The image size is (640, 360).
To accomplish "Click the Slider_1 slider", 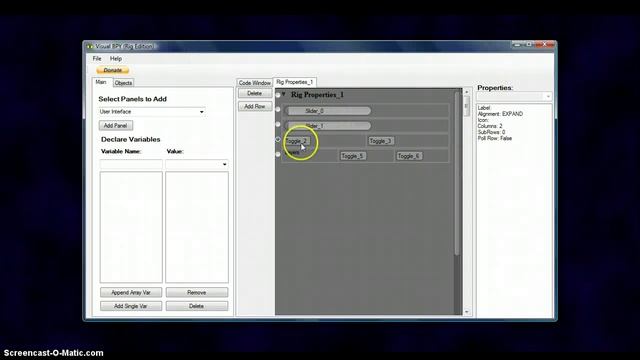I will (328, 126).
